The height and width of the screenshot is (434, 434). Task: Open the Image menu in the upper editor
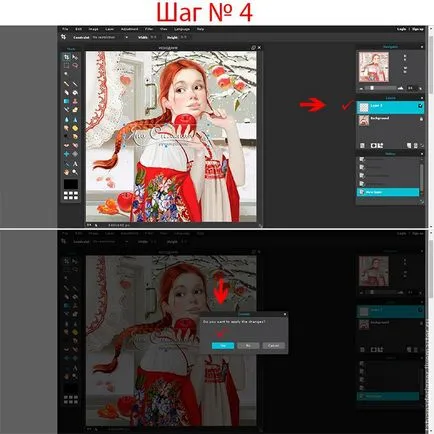(93, 29)
